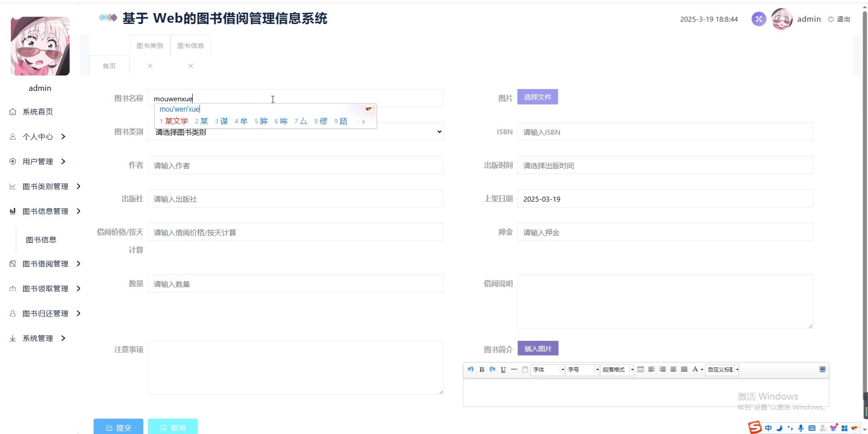Viewport: 868px width, 434px height.
Task: Expand the 图书归还管理 menu chevron
Action: [x=79, y=313]
